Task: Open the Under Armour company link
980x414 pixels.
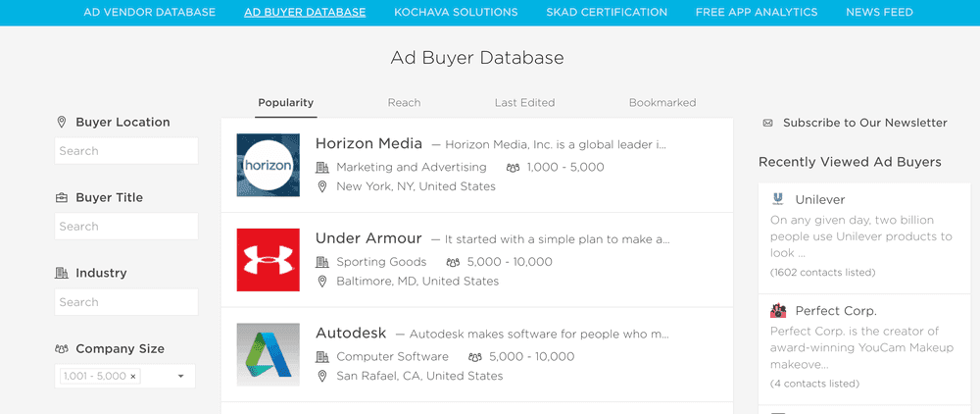Action: [368, 238]
